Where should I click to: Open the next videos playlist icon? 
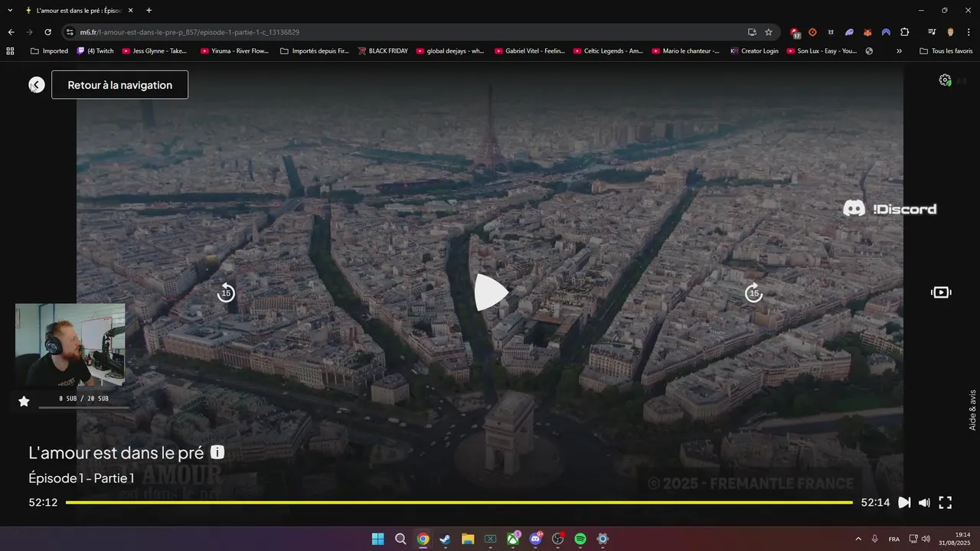(941, 292)
